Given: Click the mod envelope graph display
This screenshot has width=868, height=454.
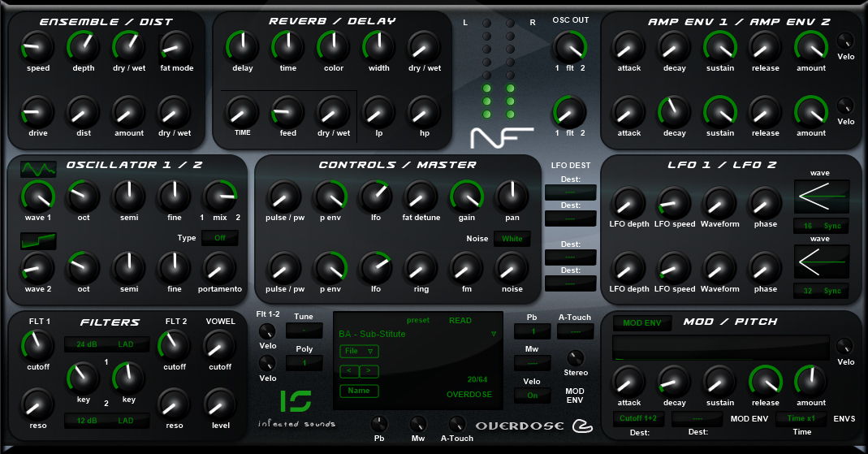Looking at the screenshot, I should point(721,348).
